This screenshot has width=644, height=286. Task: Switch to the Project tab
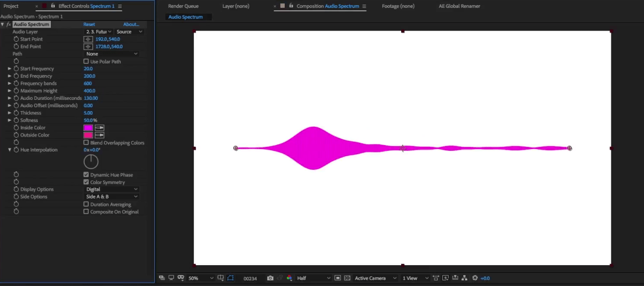coord(11,6)
